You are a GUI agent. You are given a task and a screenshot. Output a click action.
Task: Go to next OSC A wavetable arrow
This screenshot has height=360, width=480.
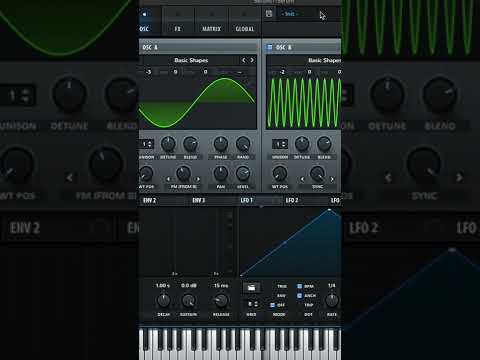click(x=252, y=60)
